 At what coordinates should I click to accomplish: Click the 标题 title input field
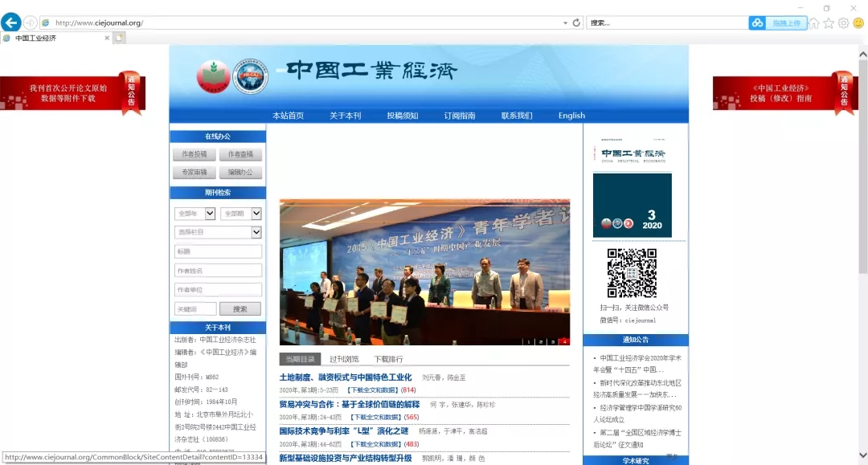[218, 251]
